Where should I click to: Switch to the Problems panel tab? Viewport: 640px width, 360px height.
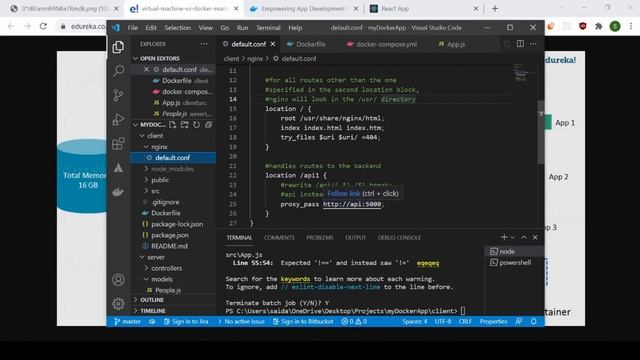320,238
